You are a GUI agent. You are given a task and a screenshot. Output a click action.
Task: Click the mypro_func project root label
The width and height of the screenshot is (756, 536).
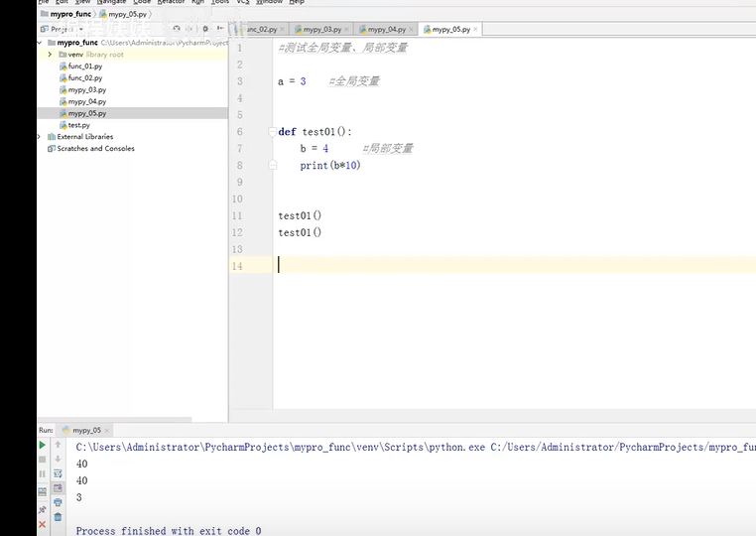coord(77,43)
